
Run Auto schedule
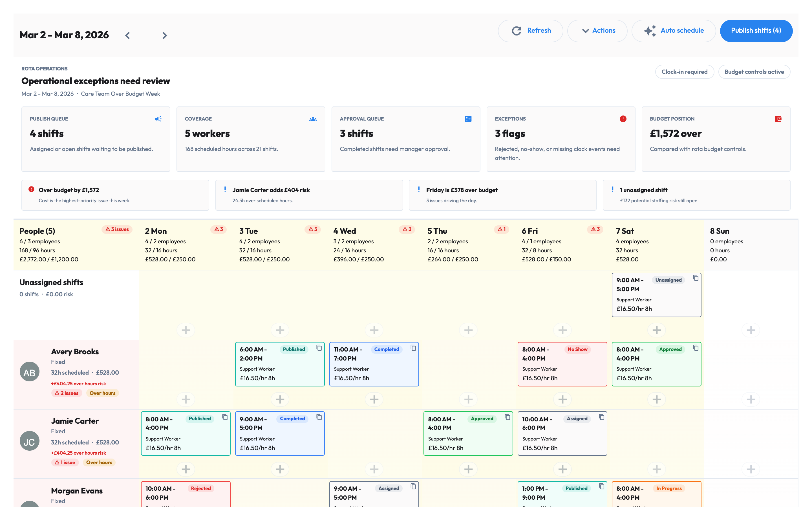pos(674,31)
